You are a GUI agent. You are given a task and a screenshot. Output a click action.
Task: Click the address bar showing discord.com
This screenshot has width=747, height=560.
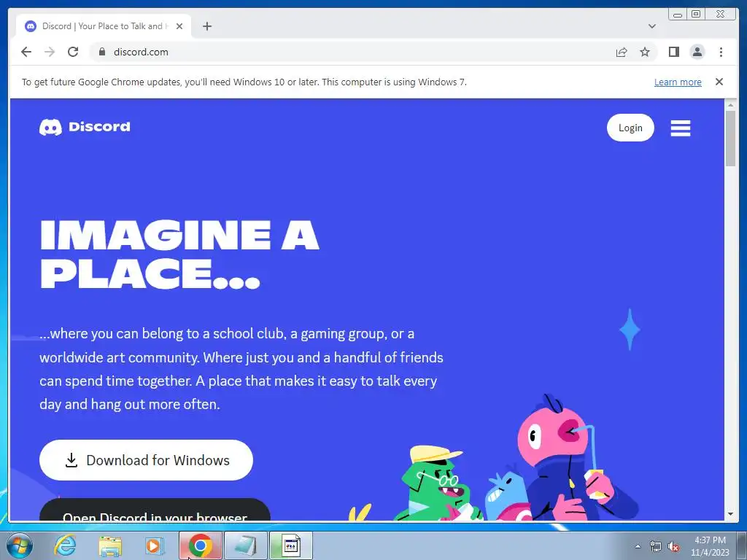click(x=352, y=52)
